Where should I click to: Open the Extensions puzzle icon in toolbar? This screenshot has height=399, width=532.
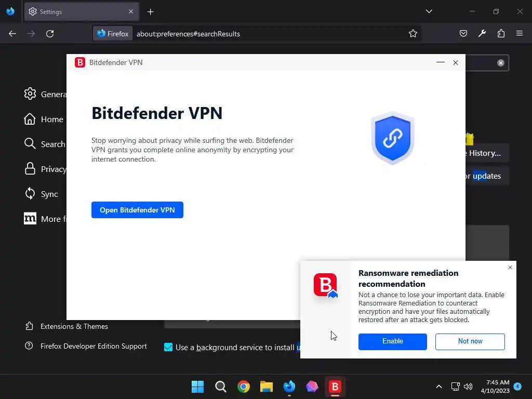501,33
